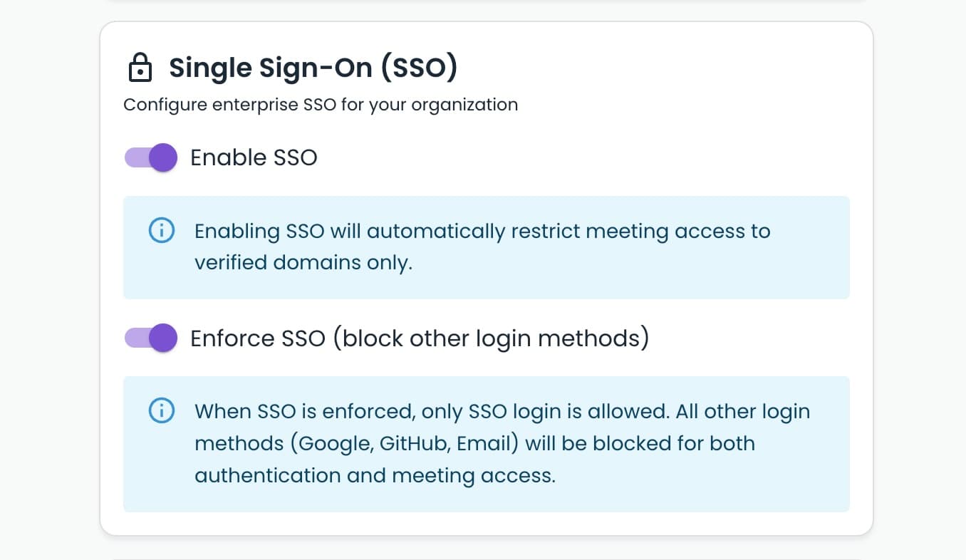Turn off Enforce SSO blocking other login methods
966x560 pixels.
[150, 338]
